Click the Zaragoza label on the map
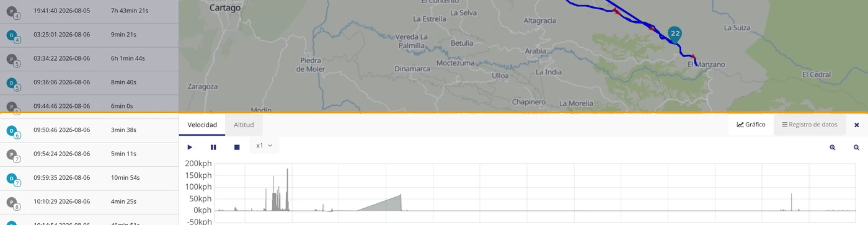The image size is (868, 225). [203, 87]
